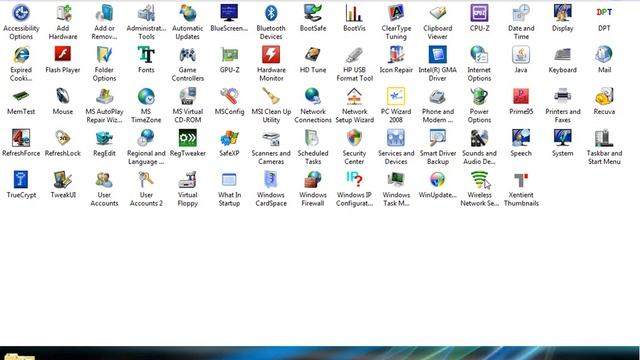Image resolution: width=640 pixels, height=360 pixels.
Task: Open Windows IP Configuration icon
Action: click(x=354, y=180)
